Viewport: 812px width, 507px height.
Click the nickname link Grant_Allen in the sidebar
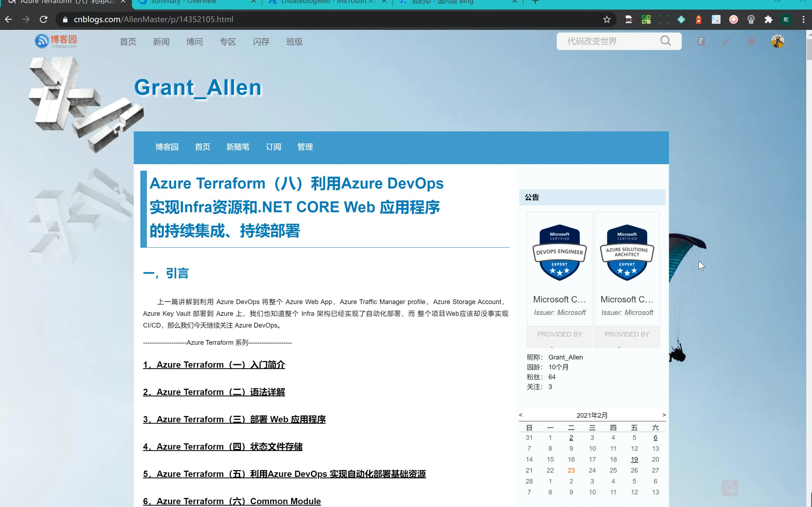565,357
